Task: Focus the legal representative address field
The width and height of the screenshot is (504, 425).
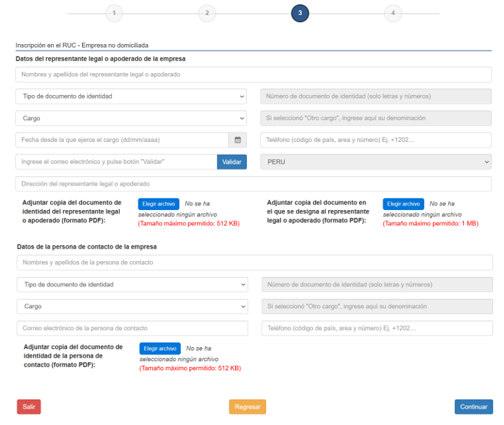Action: (253, 184)
